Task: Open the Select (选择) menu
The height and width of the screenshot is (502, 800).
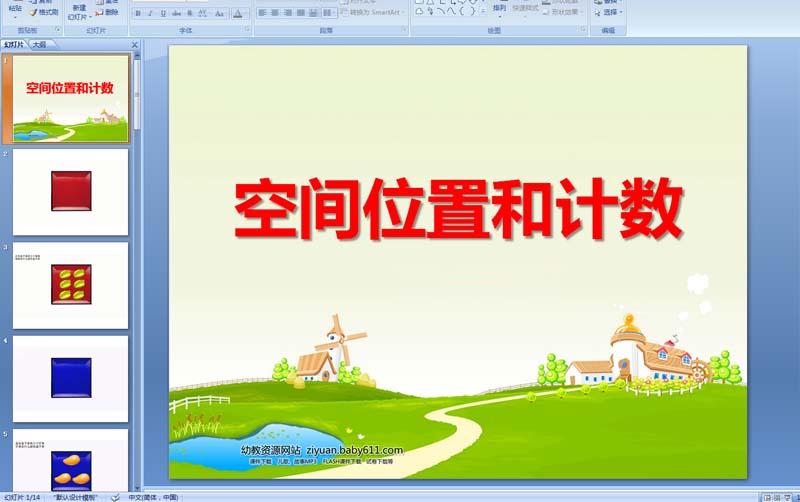Action: [609, 12]
